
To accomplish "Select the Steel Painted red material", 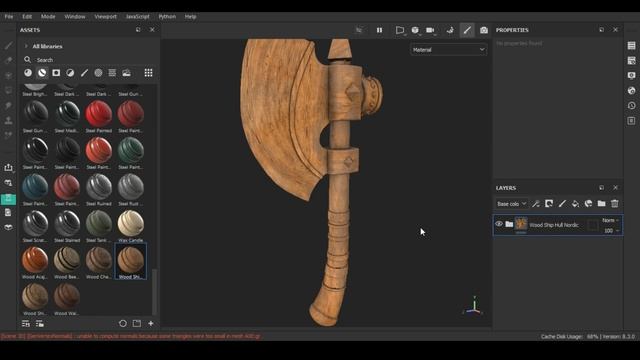I will click(98, 117).
